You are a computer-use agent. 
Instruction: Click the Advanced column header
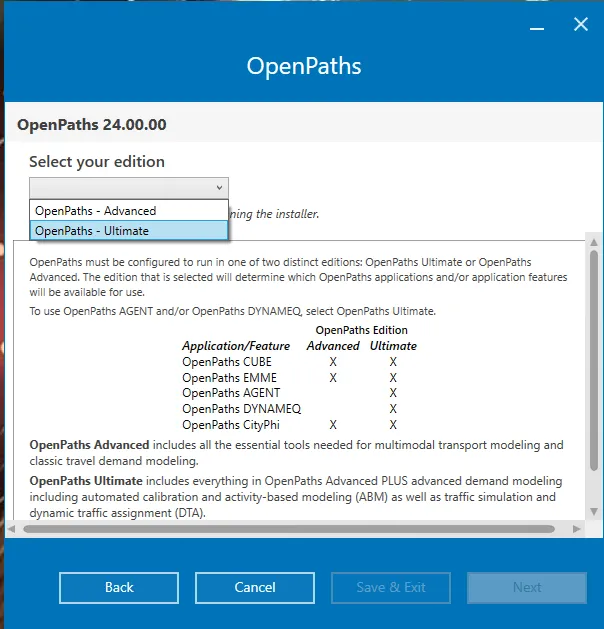click(333, 346)
